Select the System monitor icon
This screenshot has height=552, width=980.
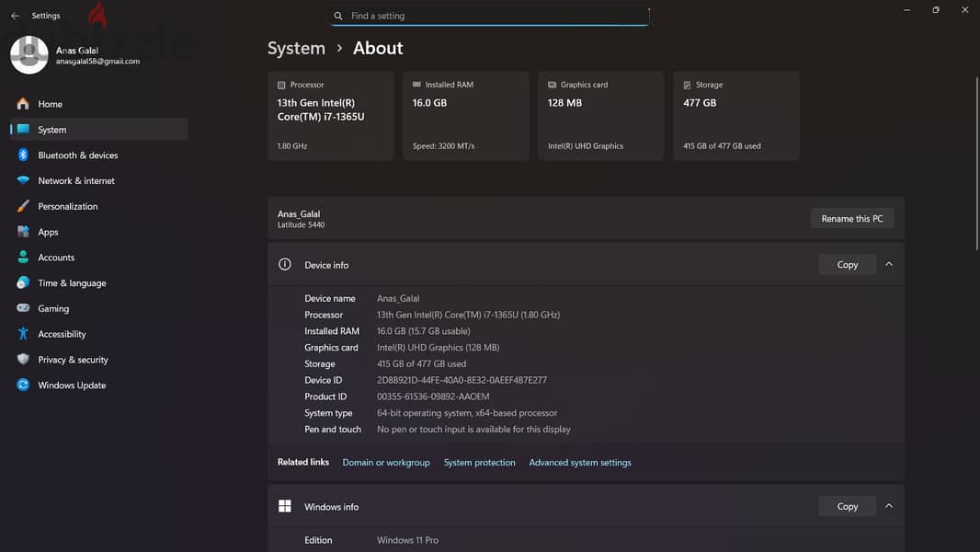click(23, 130)
